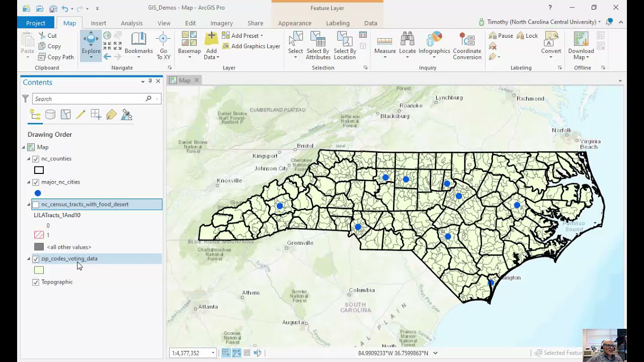This screenshot has width=644, height=362.
Task: Switch to List By Selection view
Action: 65,115
